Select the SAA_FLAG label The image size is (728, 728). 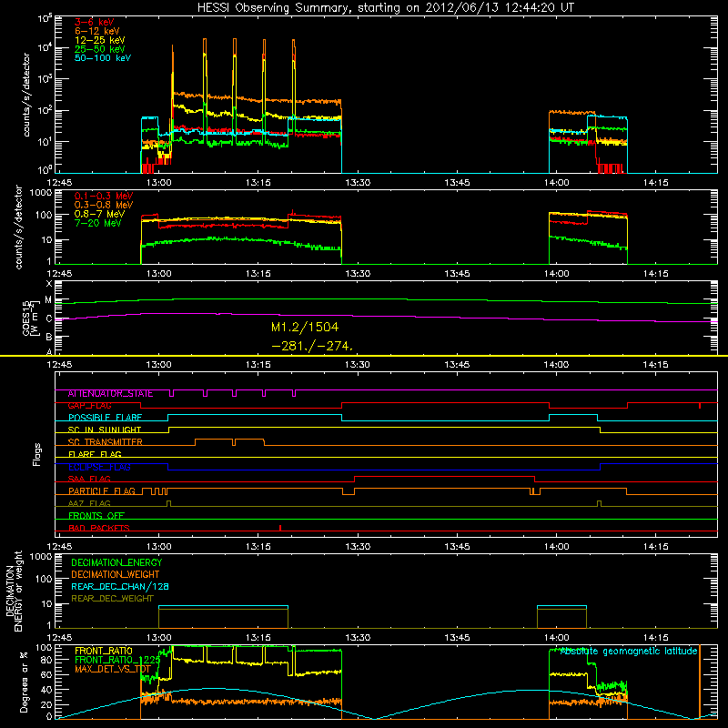tap(89, 480)
